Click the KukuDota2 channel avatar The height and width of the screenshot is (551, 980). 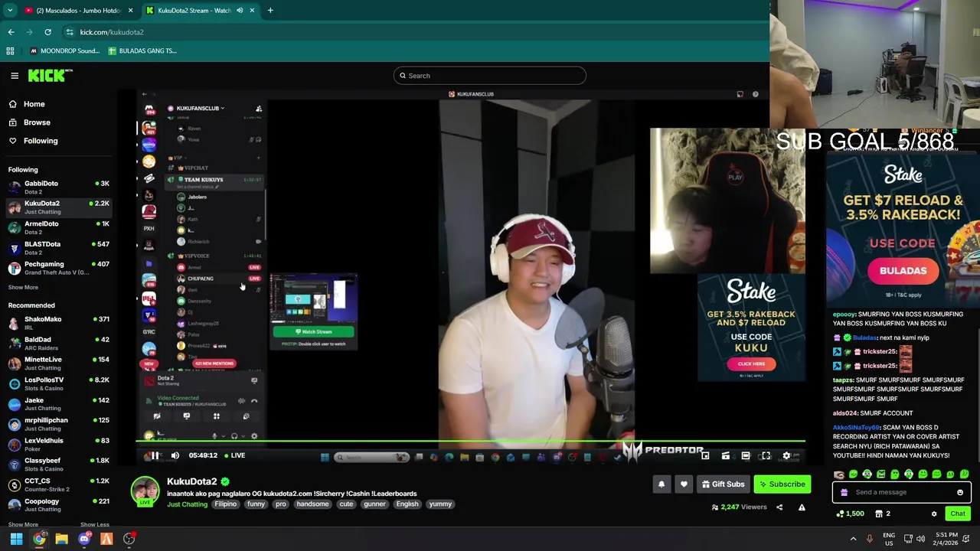click(145, 491)
